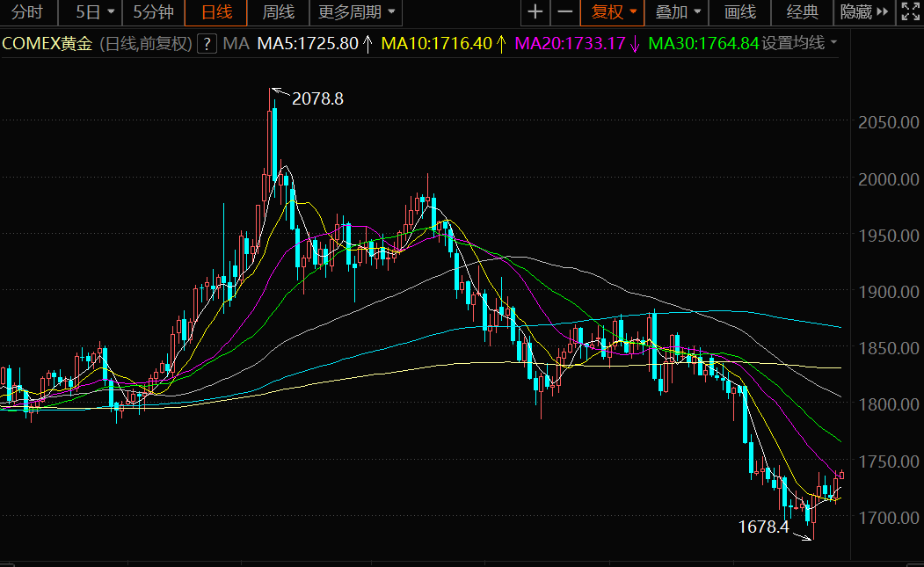Open the 复权 adjustment dropdown
Viewport: 924px width, 567px height.
(x=612, y=11)
